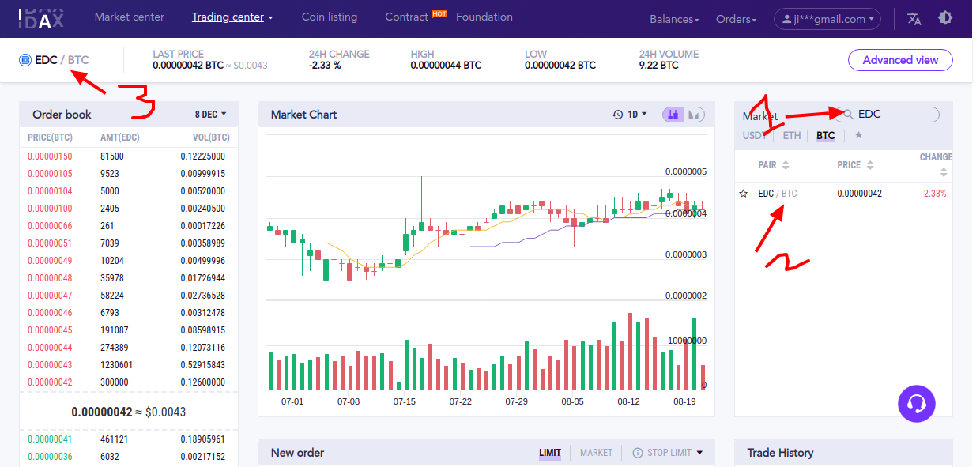The image size is (980, 467).
Task: Click the -2.33% change in market list
Action: (x=933, y=194)
